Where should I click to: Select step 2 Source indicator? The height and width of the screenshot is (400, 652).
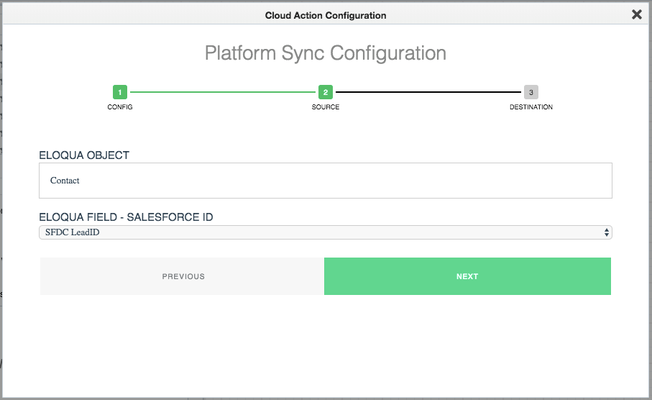tap(326, 92)
